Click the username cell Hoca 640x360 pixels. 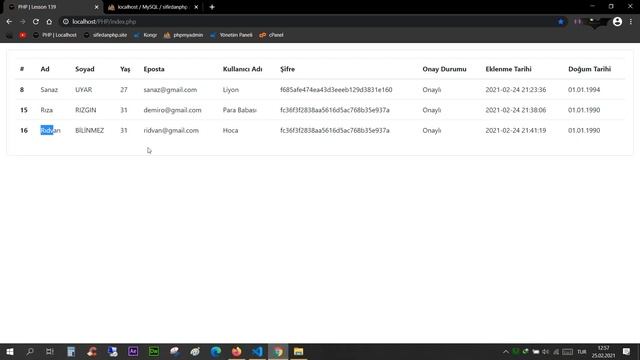pos(230,131)
